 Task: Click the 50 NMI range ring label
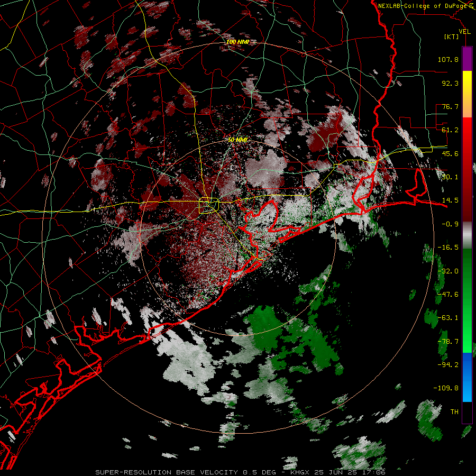pyautogui.click(x=237, y=140)
